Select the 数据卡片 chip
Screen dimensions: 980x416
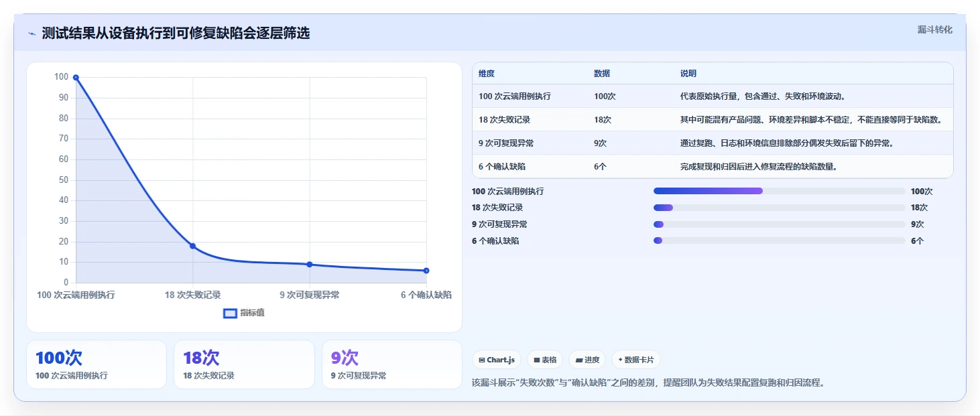coord(636,360)
